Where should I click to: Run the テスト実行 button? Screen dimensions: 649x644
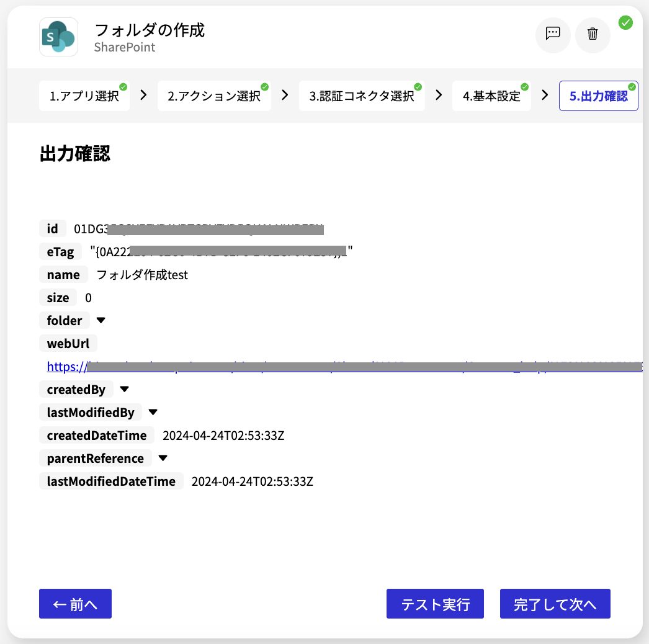coord(435,604)
